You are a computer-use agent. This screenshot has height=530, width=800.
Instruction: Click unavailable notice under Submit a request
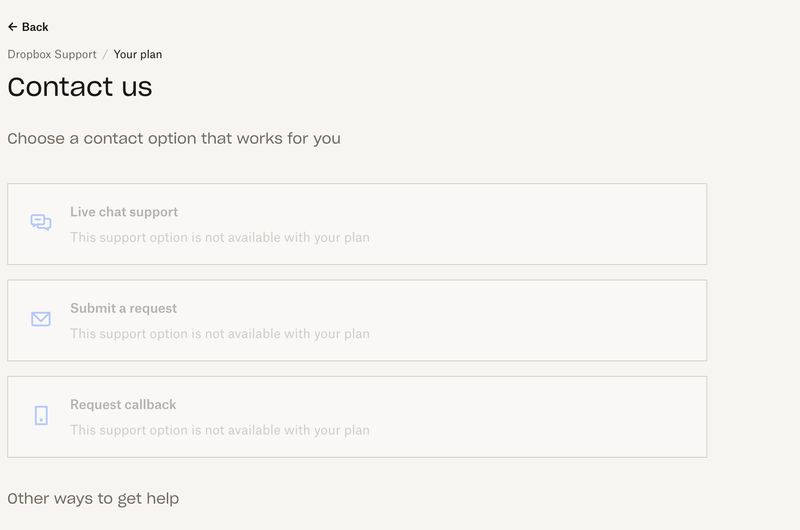click(x=220, y=333)
